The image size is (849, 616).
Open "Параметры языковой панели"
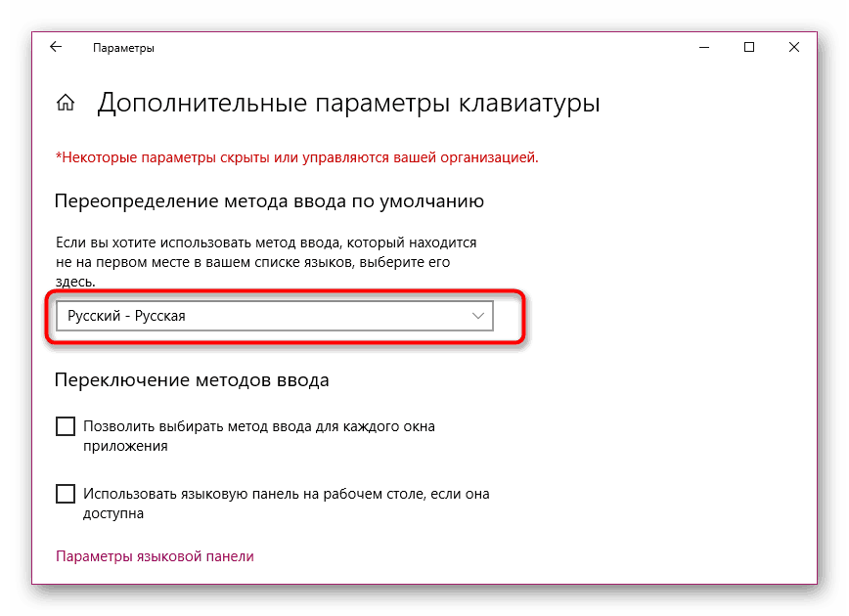156,555
